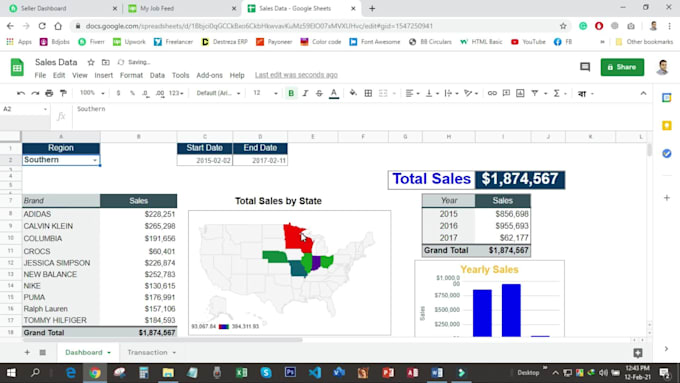Screen dimensions: 680x383
Task: Click Decrease decimal places icon
Action: 146,93
